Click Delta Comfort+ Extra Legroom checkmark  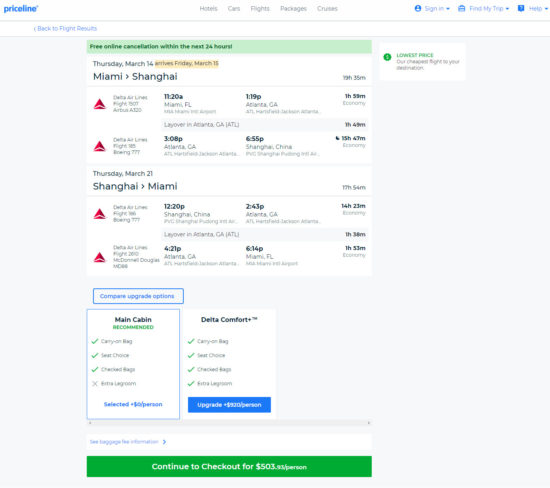click(191, 383)
